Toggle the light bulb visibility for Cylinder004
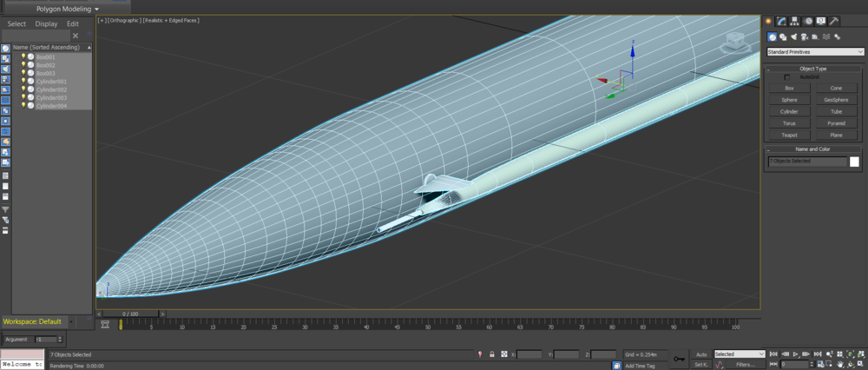The image size is (868, 370). tap(23, 106)
